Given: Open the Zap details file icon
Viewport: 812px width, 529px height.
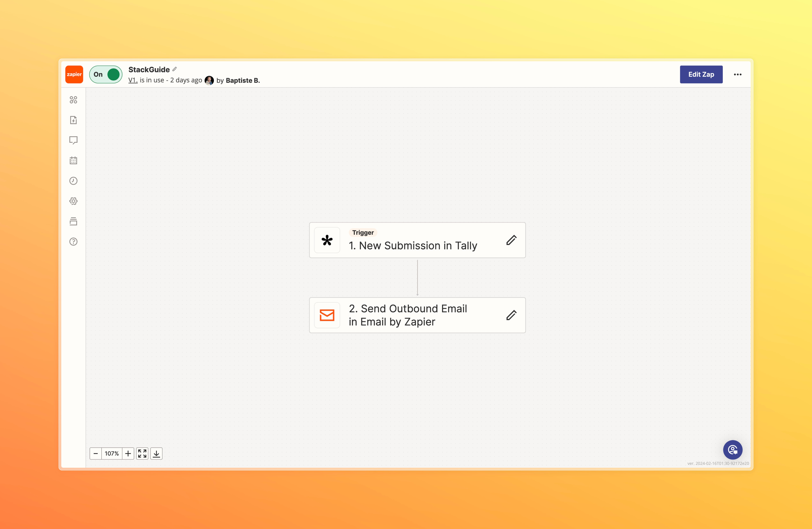Looking at the screenshot, I should (x=73, y=120).
